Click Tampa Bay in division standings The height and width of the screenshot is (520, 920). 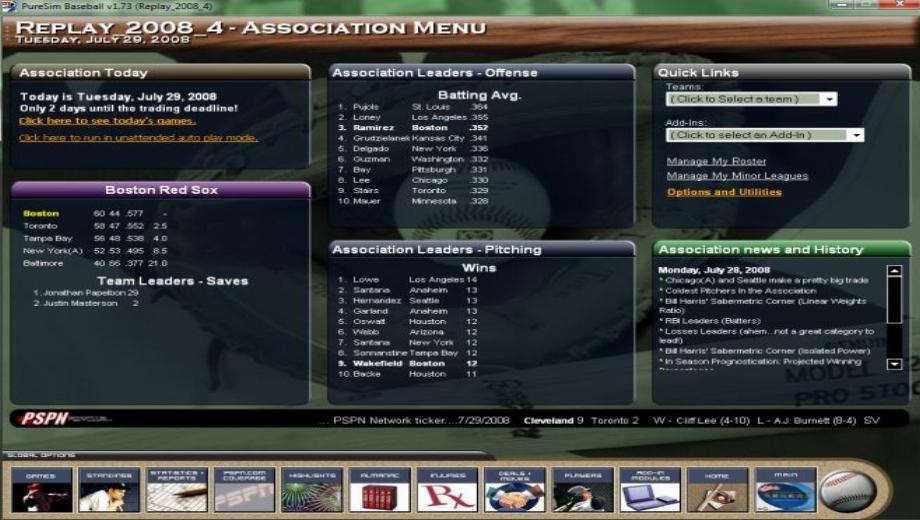(48, 238)
